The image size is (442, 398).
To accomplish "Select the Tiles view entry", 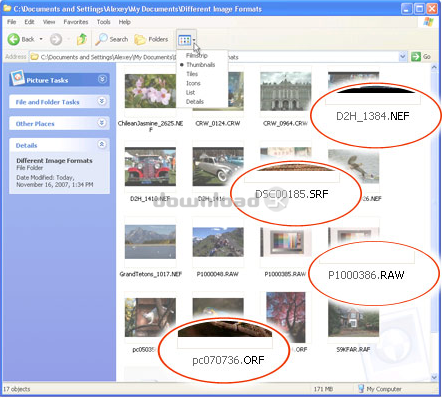I will pos(192,74).
